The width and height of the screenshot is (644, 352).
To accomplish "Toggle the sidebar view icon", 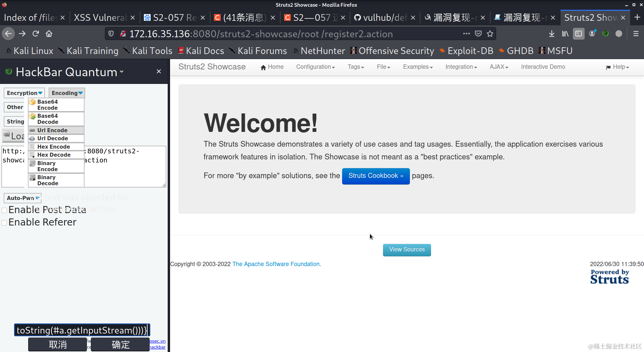I will [x=579, y=34].
